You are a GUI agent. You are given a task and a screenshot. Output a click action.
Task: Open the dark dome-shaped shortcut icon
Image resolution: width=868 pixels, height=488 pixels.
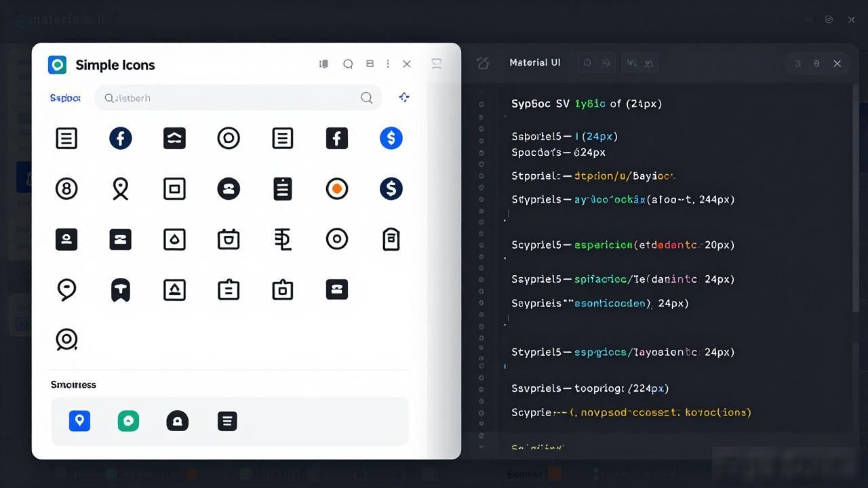177,421
